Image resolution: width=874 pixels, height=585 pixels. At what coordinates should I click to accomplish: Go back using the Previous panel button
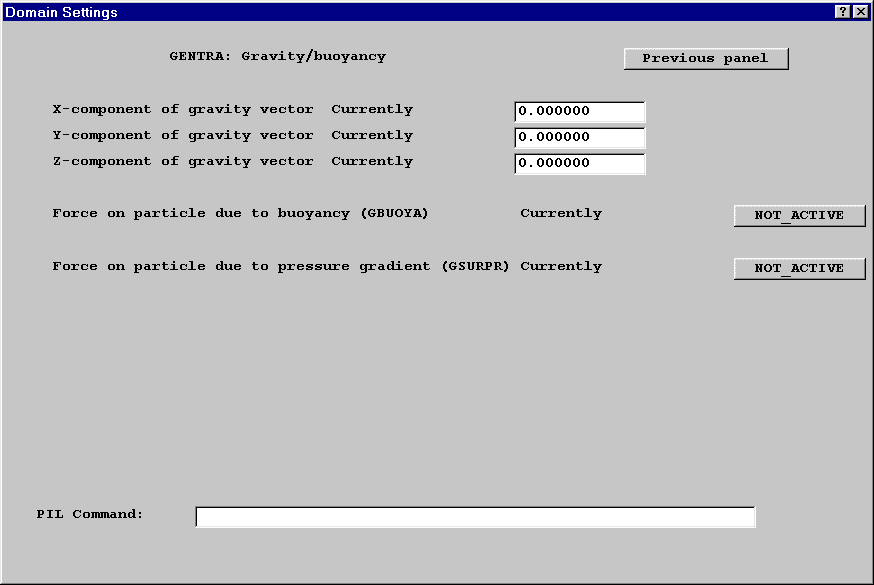pos(706,59)
